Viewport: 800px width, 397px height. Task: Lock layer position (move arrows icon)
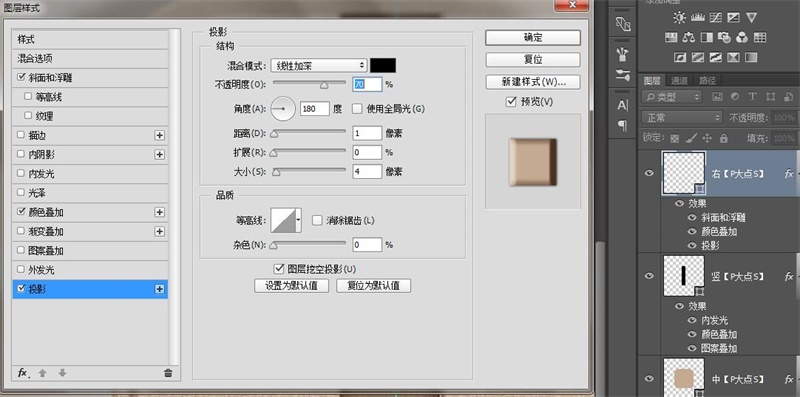click(x=707, y=138)
